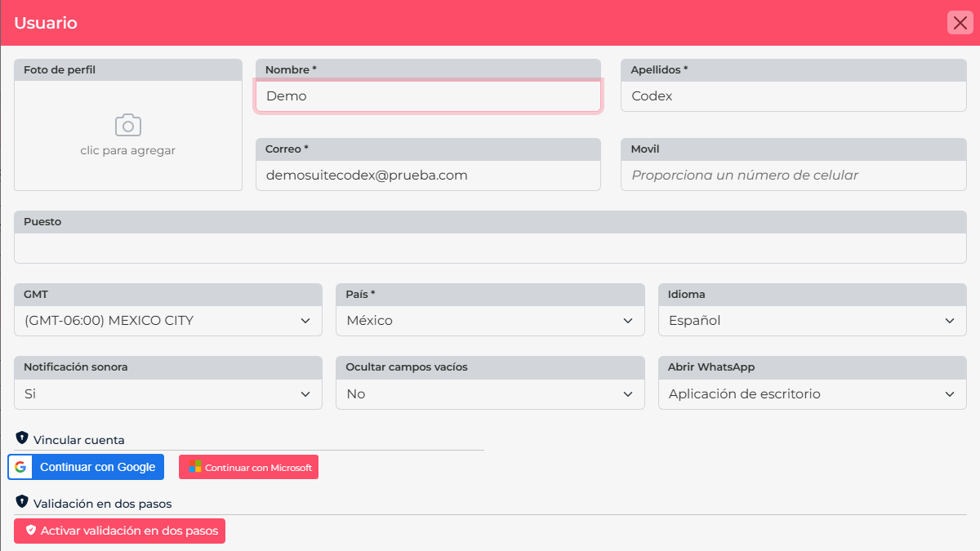Open the País dropdown showing México

490,320
